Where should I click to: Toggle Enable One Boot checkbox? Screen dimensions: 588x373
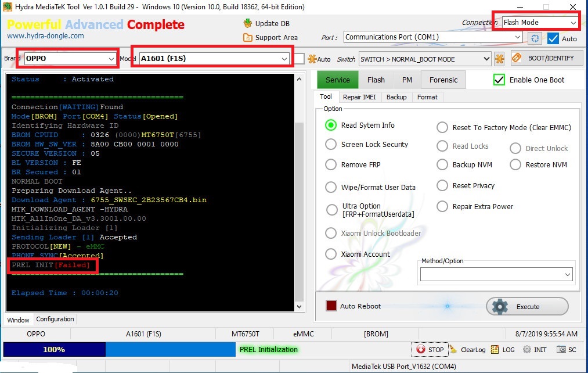[499, 80]
